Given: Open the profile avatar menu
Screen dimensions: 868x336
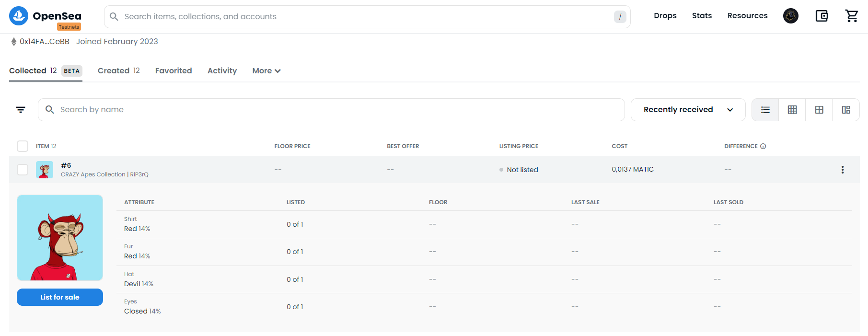Looking at the screenshot, I should (791, 16).
